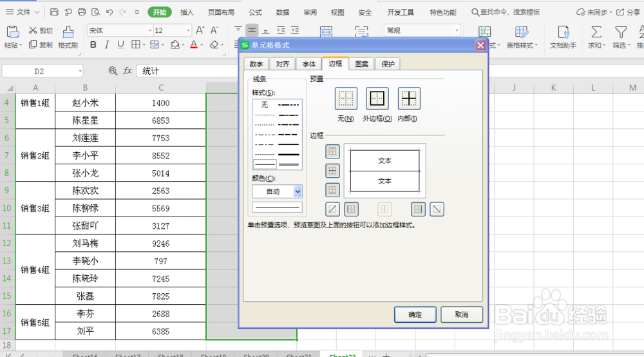Toggle the left border button in dialog
Screen dimensions: 644x357
tap(351, 209)
